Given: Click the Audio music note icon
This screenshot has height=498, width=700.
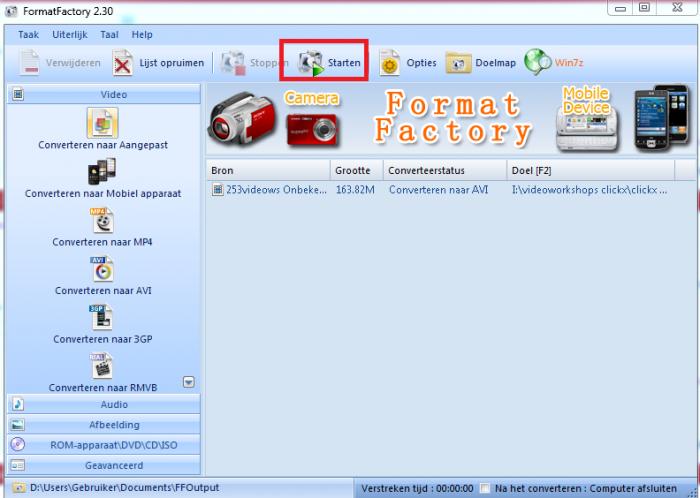Looking at the screenshot, I should (18, 404).
